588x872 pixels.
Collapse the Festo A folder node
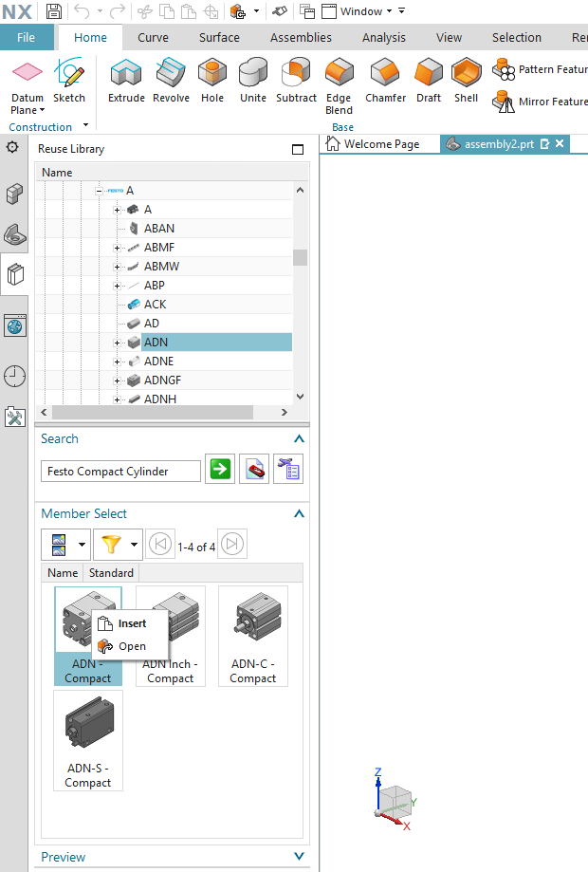tap(99, 191)
